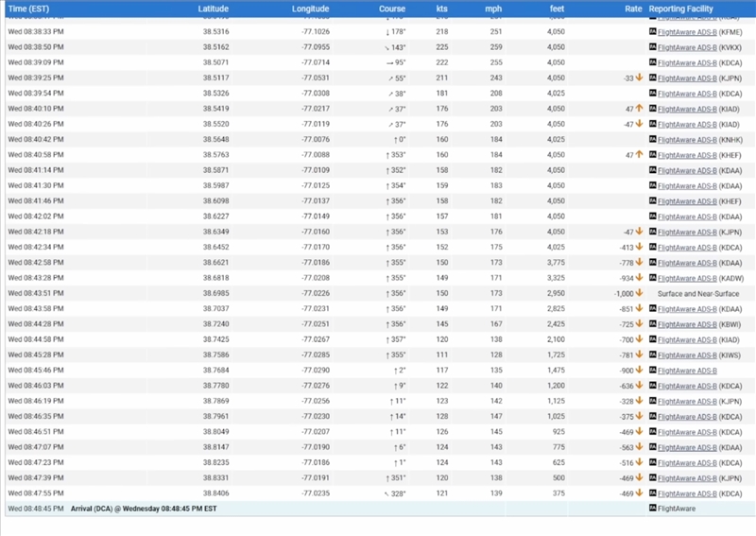The height and width of the screenshot is (536, 756).
Task: Click the FlightAware logo icon beside KFME
Action: 653,31
